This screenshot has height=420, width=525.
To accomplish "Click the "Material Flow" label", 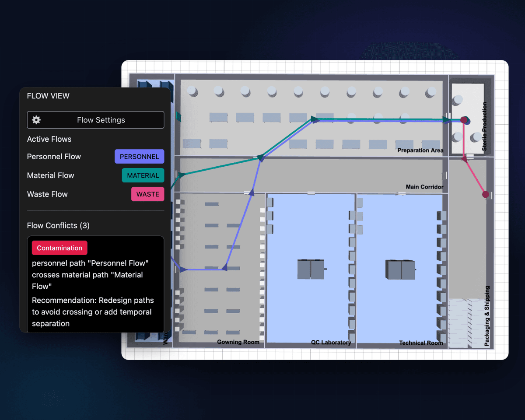I will [x=50, y=175].
